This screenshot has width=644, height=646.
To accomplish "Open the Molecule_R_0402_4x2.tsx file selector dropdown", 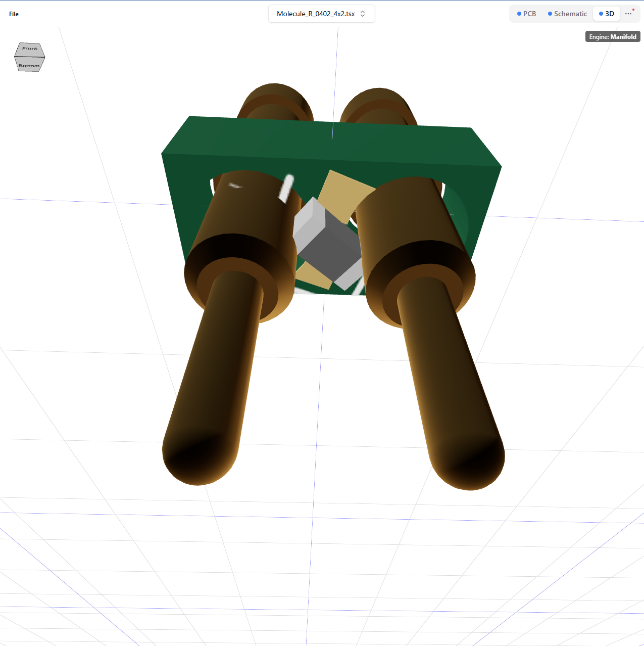I will tap(321, 14).
